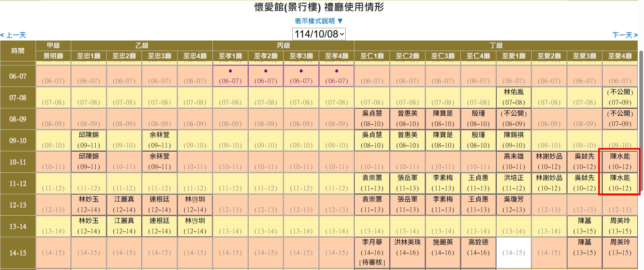Viewport: 644px width, 270px height.
Task: Expand the 表示樣式說明 legend
Action: coord(318,21)
